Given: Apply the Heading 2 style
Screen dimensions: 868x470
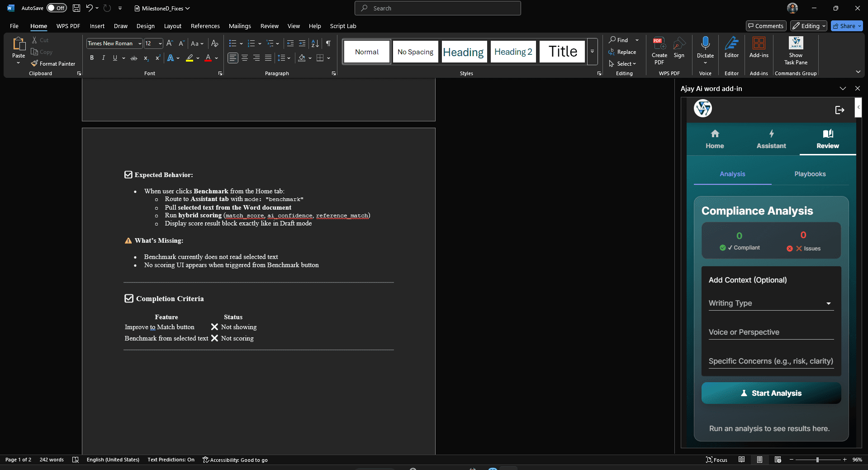Looking at the screenshot, I should (x=513, y=52).
